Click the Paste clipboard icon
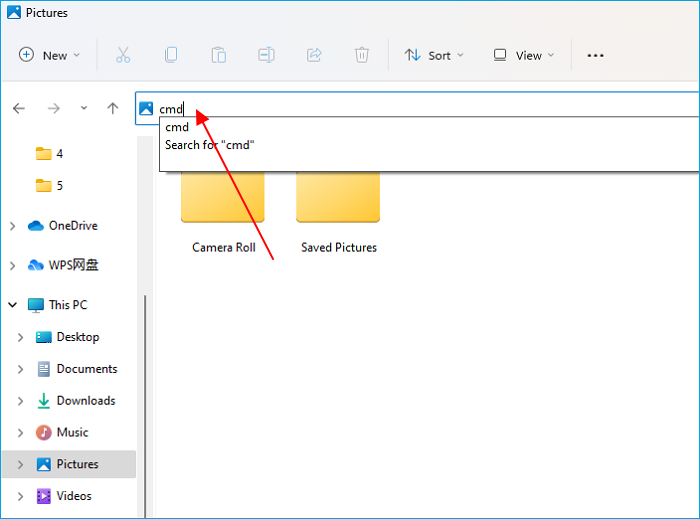The height and width of the screenshot is (519, 700). (219, 55)
